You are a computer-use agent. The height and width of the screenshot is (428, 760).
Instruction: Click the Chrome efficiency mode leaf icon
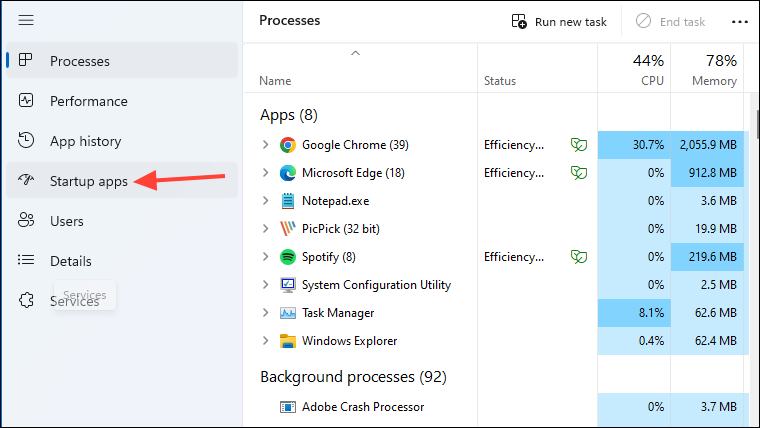click(578, 145)
